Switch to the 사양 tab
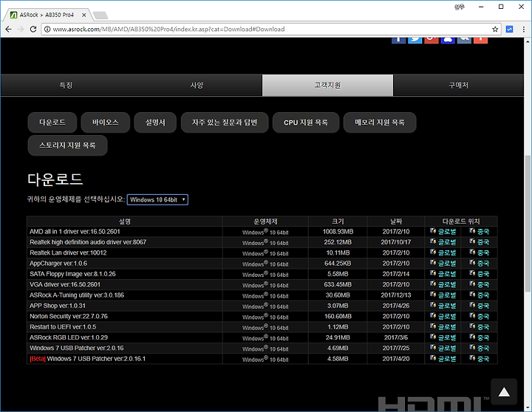 [197, 85]
